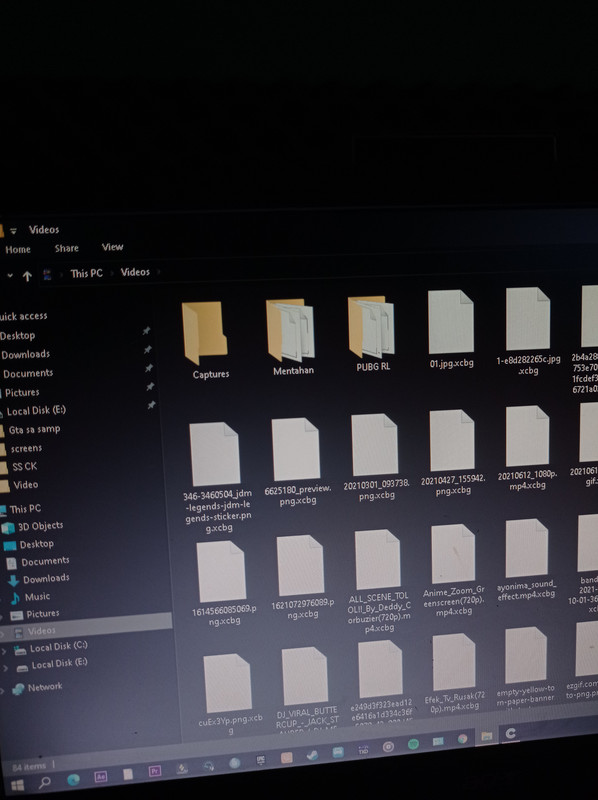Launch Adobe After Effects from taskbar
Screen dimensions: 598x800
101,777
